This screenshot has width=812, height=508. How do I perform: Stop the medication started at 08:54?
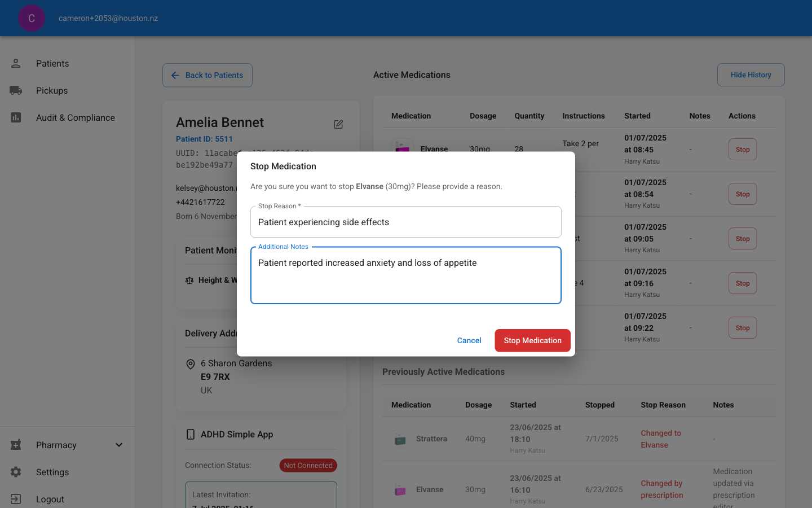[x=743, y=194]
